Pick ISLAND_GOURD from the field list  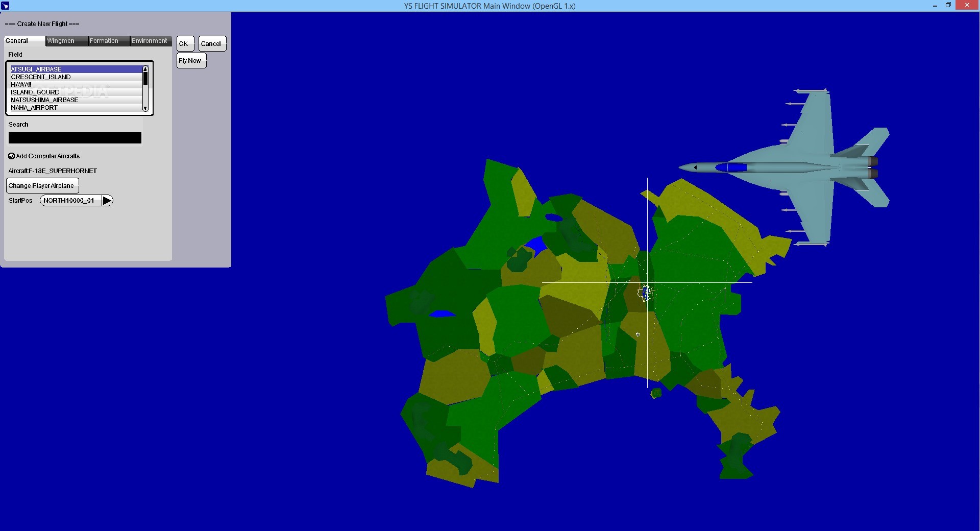coord(76,92)
